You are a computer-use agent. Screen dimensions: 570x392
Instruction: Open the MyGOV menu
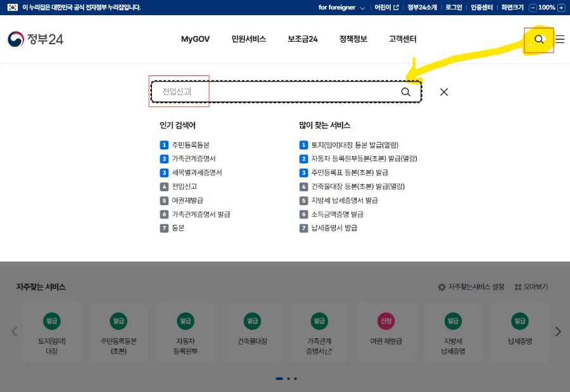194,39
